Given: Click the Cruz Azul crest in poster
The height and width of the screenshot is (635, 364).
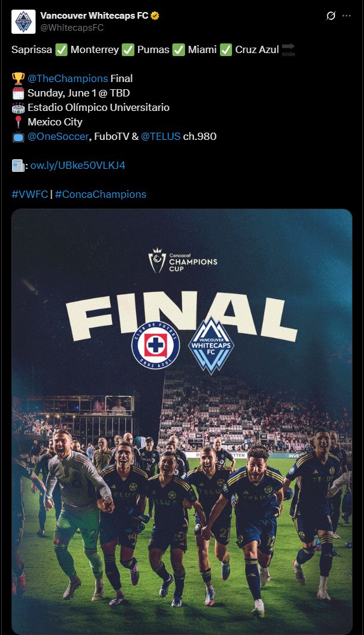Looking at the screenshot, I should pyautogui.click(x=155, y=345).
